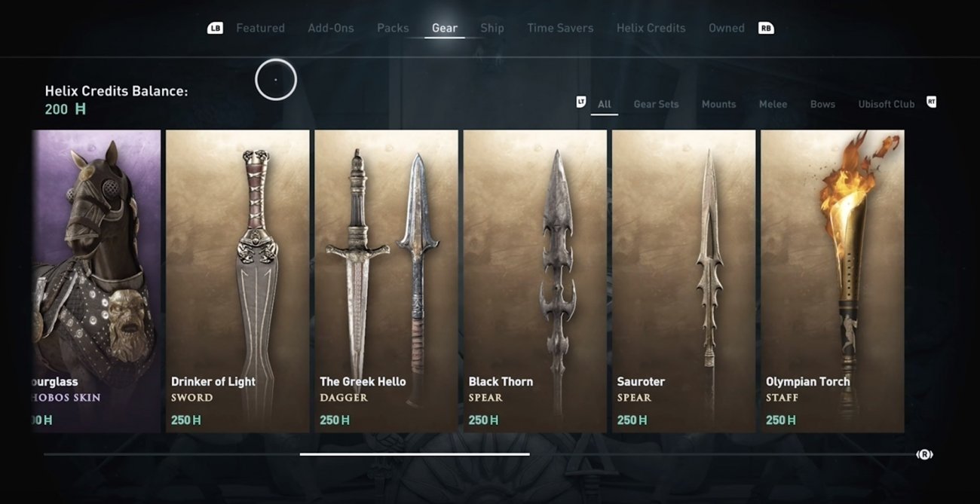
Task: Filter gear by Mounts
Action: coord(718,104)
